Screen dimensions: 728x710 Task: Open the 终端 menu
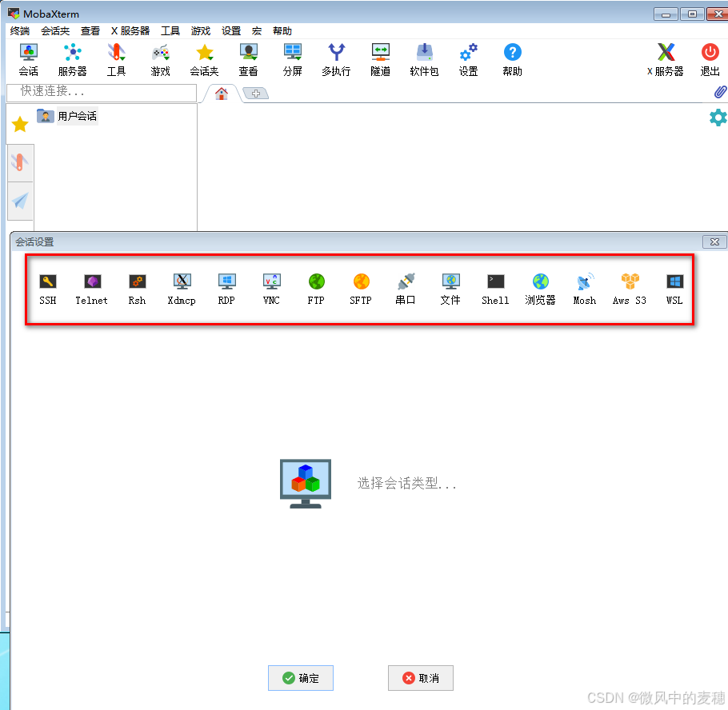20,31
